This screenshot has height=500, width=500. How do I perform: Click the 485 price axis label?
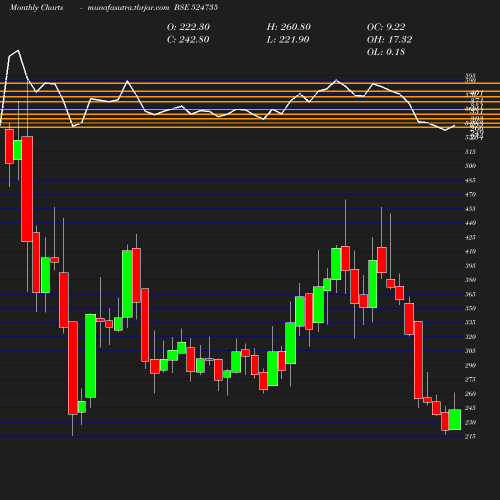tap(470, 180)
